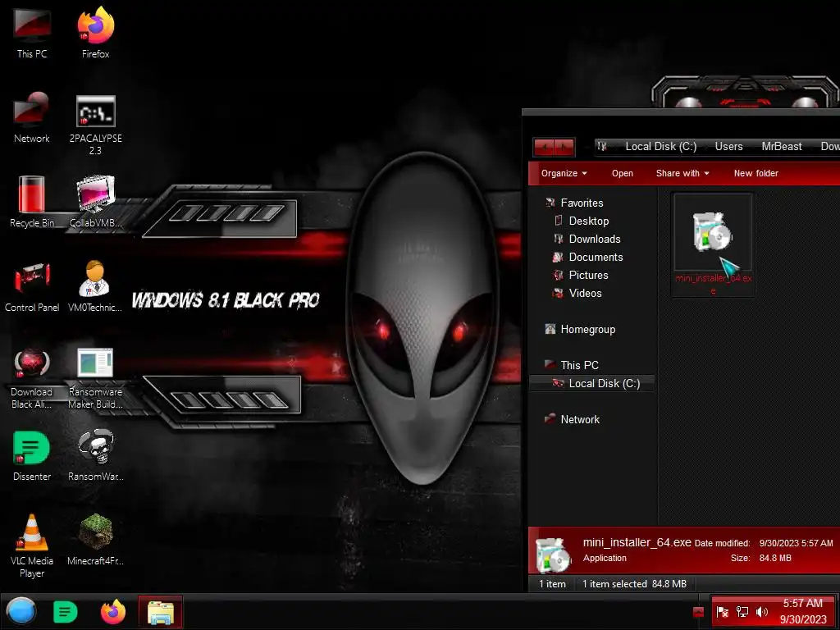This screenshot has width=840, height=630.
Task: Select the mini_installer_64.exe file thumbnail
Action: click(x=713, y=244)
